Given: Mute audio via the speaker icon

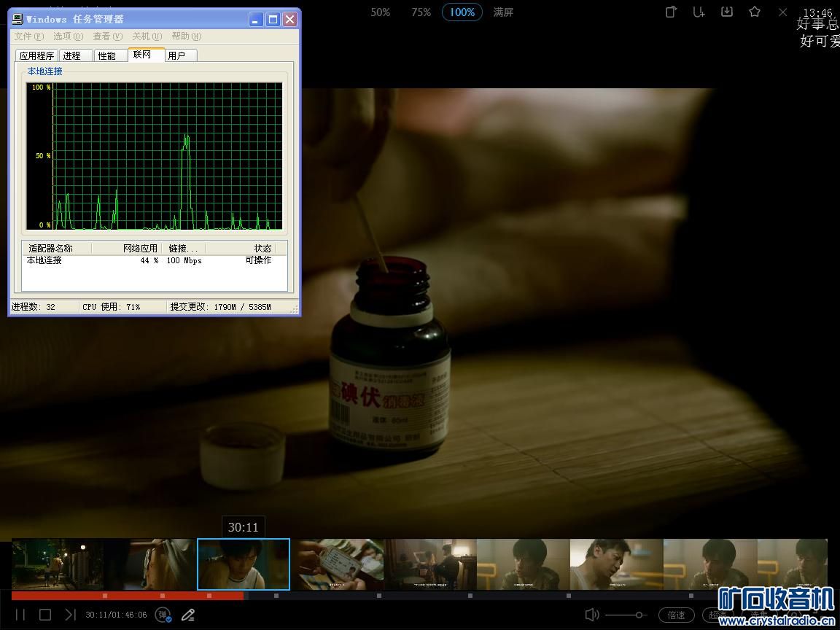Looking at the screenshot, I should coord(592,615).
